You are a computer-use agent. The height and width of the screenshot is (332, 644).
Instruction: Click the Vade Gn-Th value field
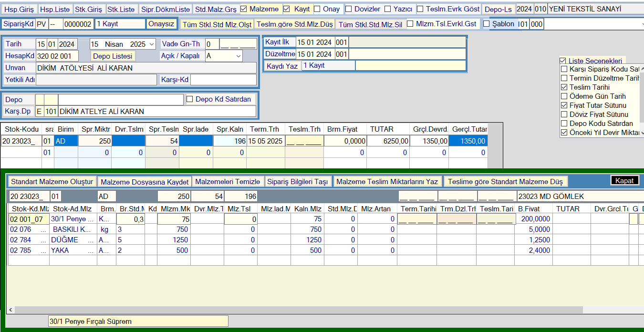[x=212, y=44]
